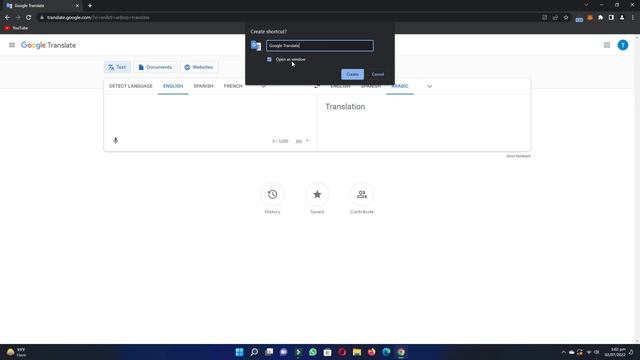Switch to Websites translation mode
Image resolution: width=640 pixels, height=360 pixels.
pyautogui.click(x=199, y=67)
